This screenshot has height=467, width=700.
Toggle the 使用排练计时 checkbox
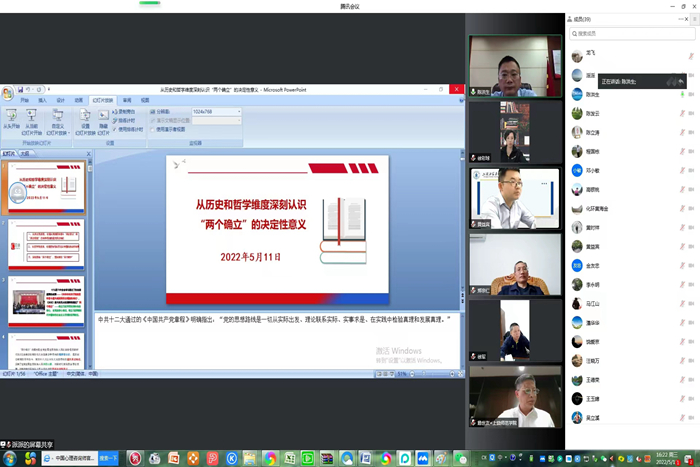(114, 129)
